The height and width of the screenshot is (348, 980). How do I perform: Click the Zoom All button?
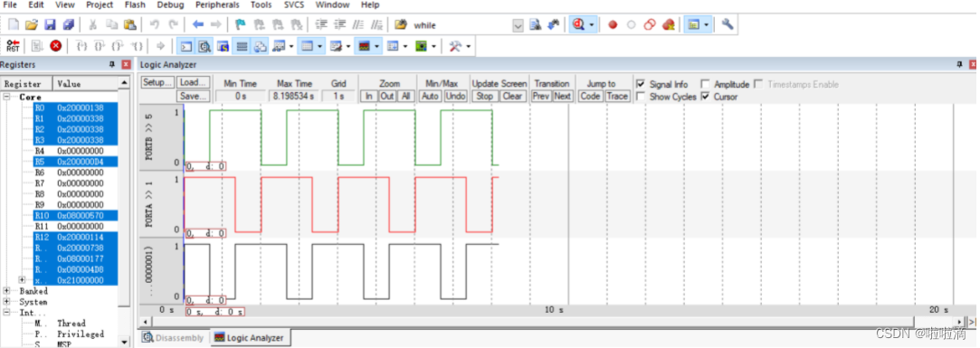[405, 96]
